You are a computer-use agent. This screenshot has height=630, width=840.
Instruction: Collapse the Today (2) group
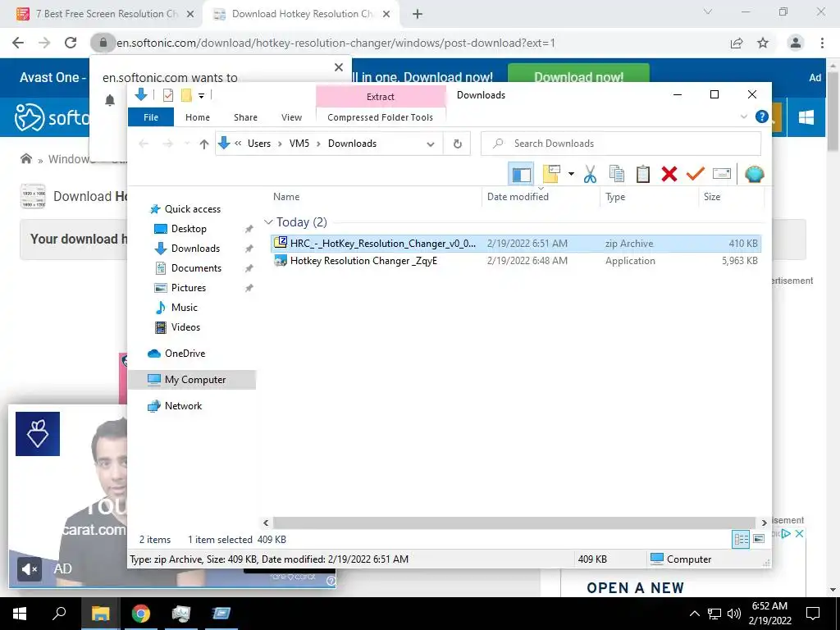coord(268,221)
